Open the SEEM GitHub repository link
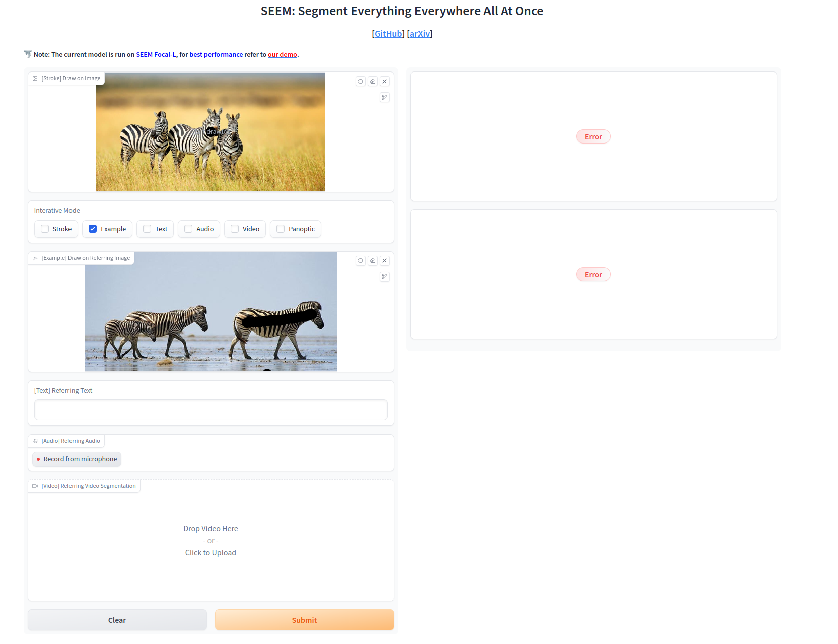Image resolution: width=838 pixels, height=644 pixels. coord(388,33)
